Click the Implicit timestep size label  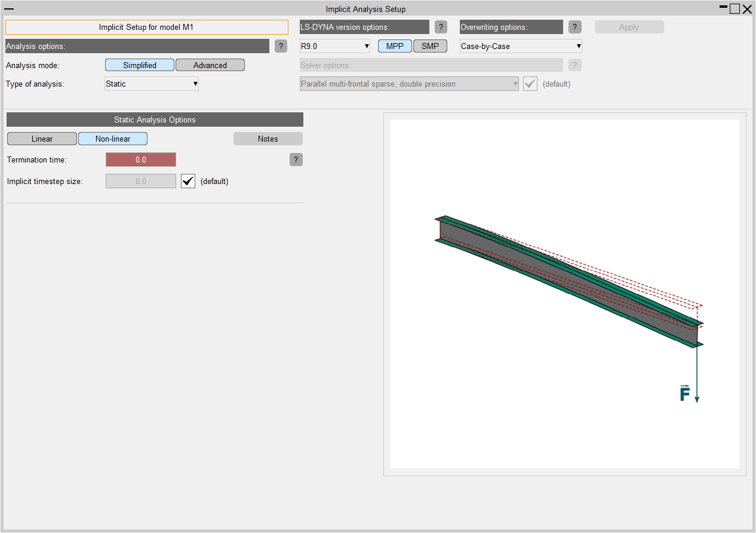[45, 181]
